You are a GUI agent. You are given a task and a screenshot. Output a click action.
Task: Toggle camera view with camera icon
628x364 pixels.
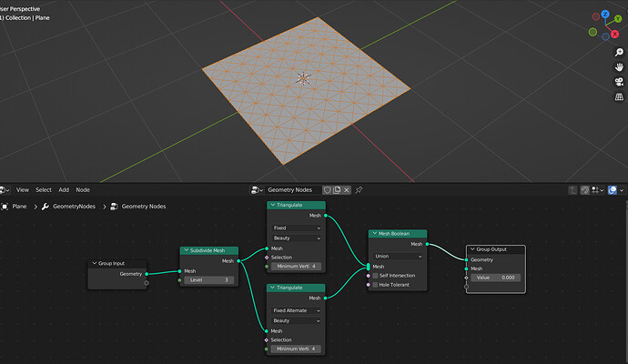point(619,82)
